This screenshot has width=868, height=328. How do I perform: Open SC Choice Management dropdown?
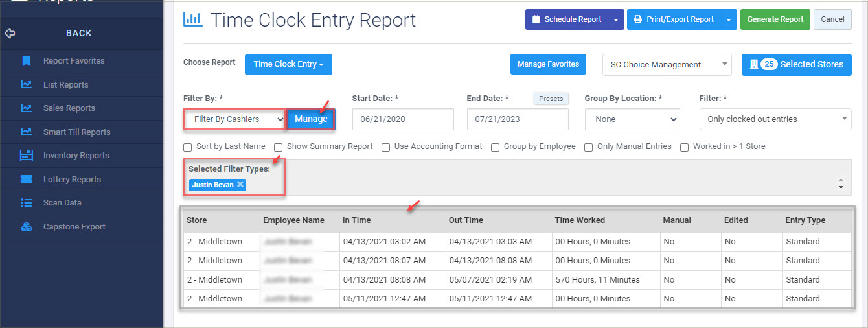coord(667,65)
